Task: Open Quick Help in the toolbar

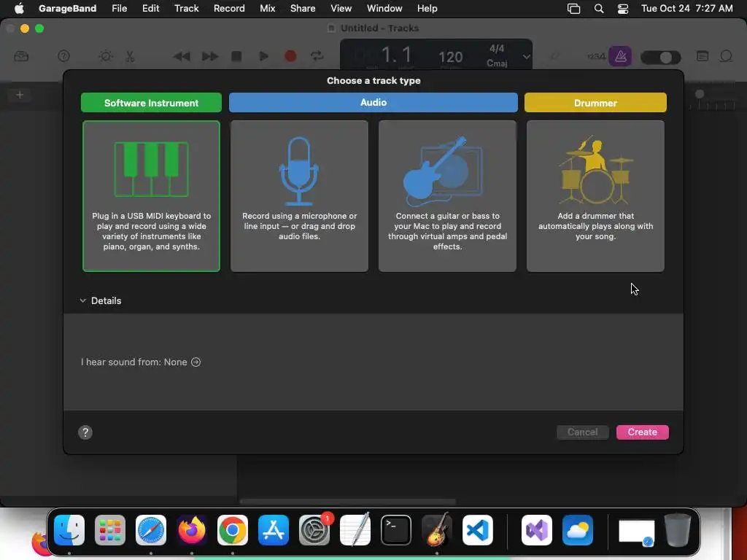Action: point(64,56)
